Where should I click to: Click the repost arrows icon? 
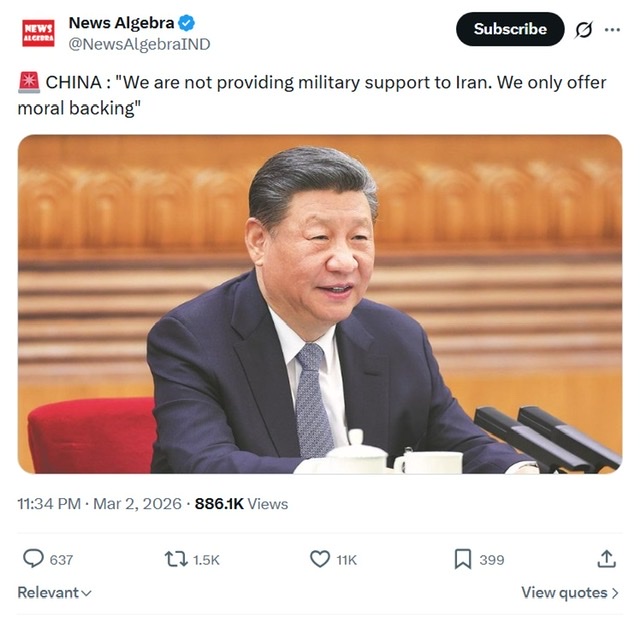click(x=176, y=559)
